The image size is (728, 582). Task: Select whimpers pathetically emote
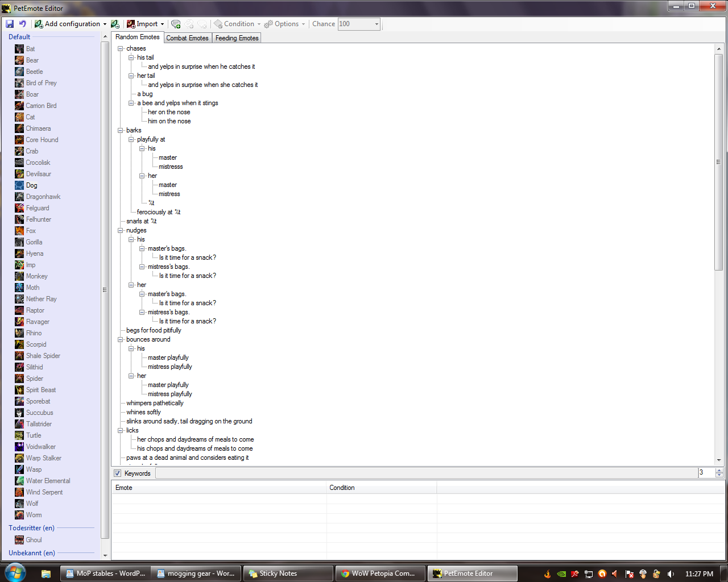click(155, 403)
